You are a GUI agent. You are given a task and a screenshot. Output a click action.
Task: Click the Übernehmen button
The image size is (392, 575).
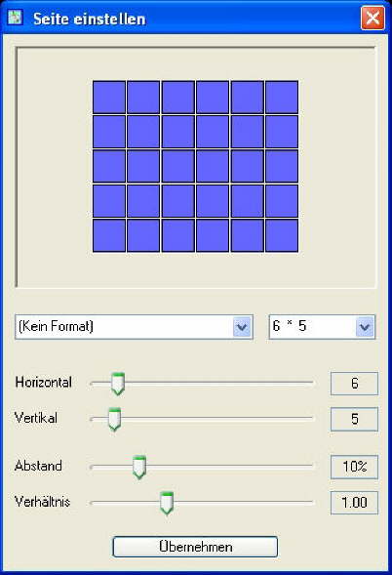[x=195, y=547]
